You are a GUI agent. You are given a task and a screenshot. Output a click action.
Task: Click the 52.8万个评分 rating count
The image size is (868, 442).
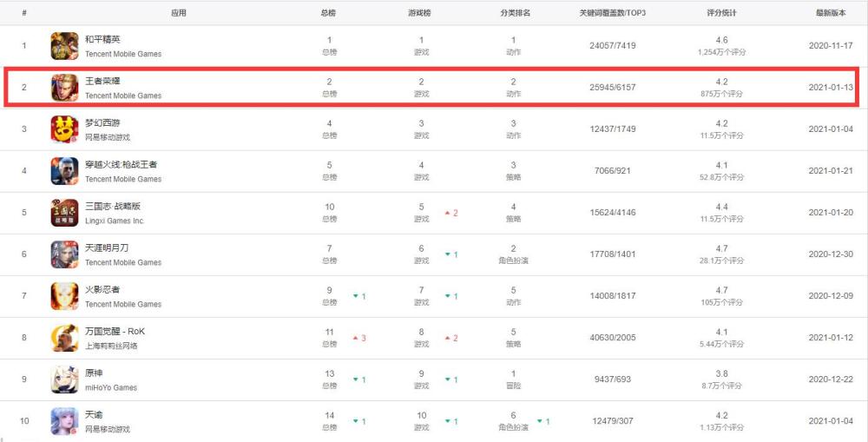tap(721, 177)
